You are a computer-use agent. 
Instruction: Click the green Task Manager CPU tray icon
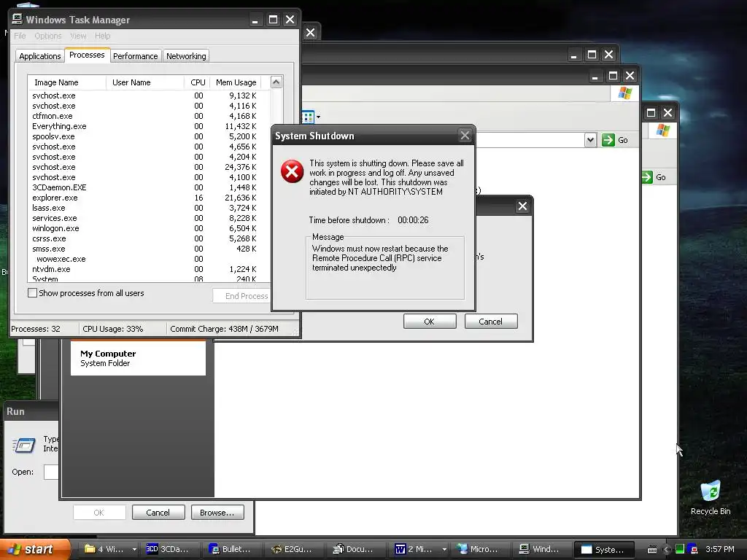coord(680,549)
